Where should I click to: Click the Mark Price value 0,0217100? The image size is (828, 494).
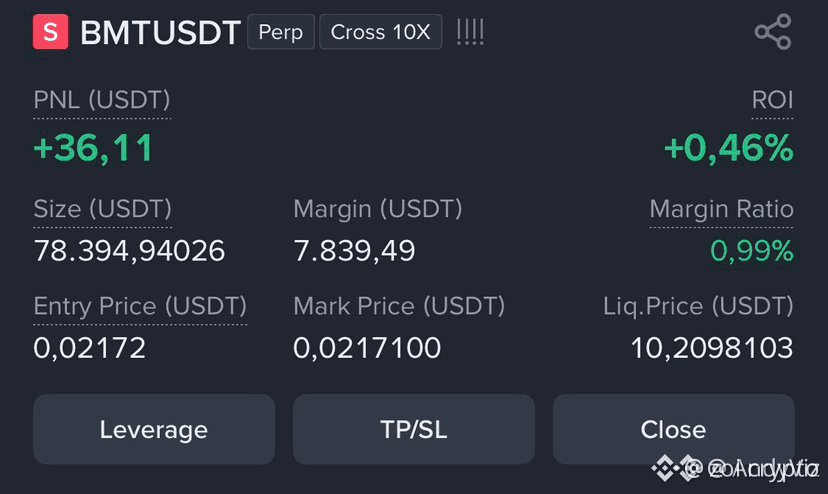(x=367, y=348)
